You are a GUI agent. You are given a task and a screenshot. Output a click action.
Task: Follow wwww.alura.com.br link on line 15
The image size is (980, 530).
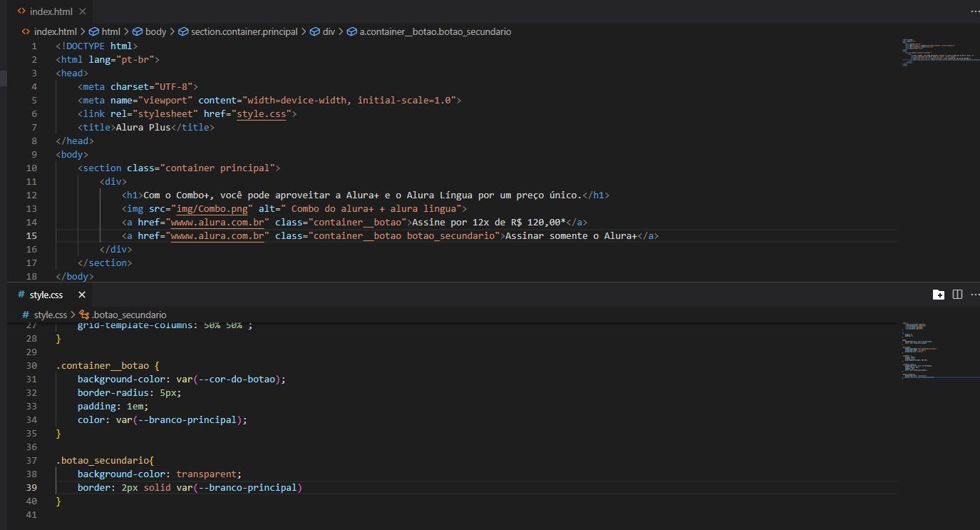click(217, 236)
